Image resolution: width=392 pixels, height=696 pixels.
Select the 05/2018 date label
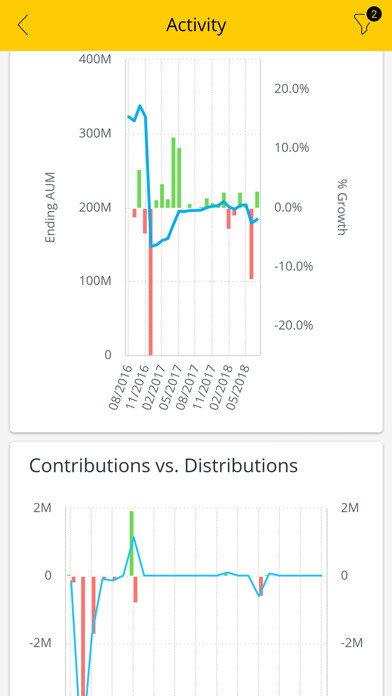[238, 387]
